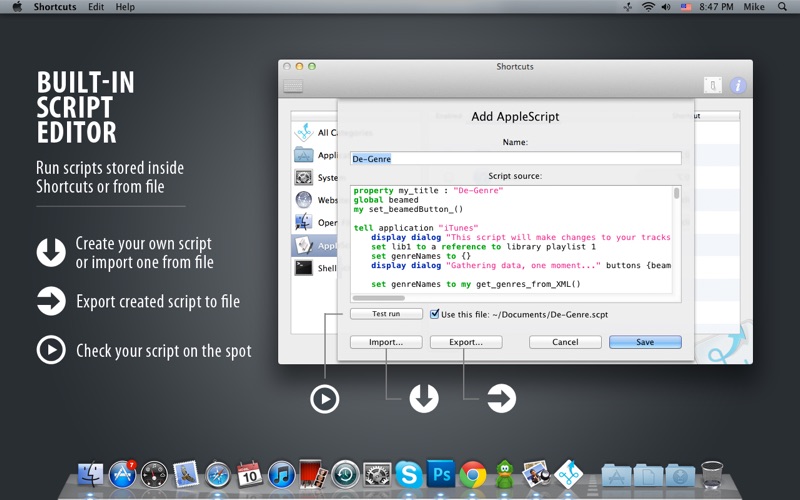Toggle the 'Use this file' checkbox
This screenshot has width=800, height=500.
tap(434, 314)
